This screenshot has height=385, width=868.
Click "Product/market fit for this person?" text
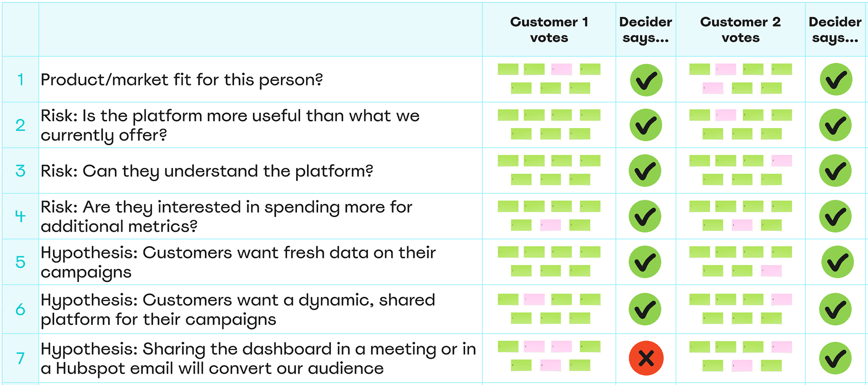182,80
